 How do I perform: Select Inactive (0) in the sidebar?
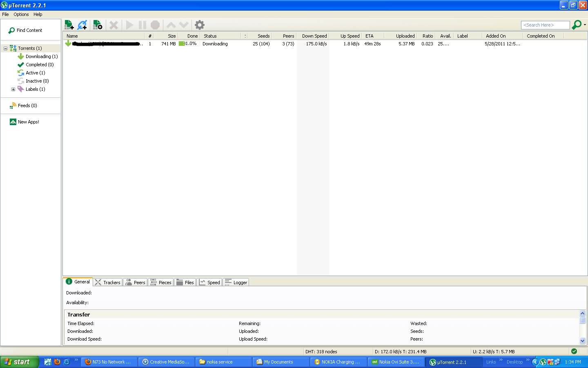pyautogui.click(x=37, y=81)
